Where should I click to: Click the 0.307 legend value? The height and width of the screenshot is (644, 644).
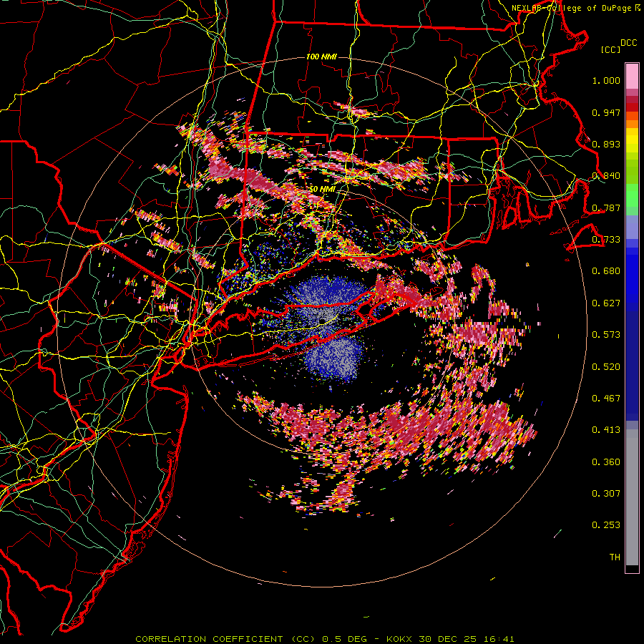pyautogui.click(x=606, y=494)
